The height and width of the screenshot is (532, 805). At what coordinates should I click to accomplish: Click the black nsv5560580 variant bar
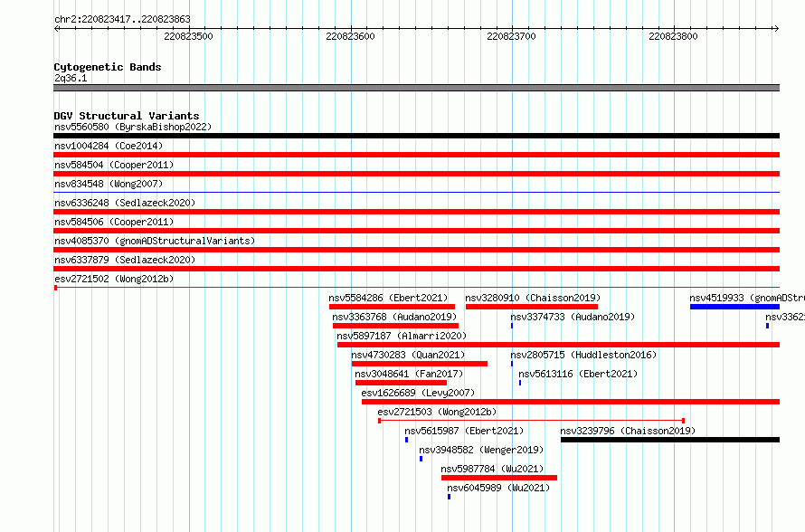coord(416,136)
